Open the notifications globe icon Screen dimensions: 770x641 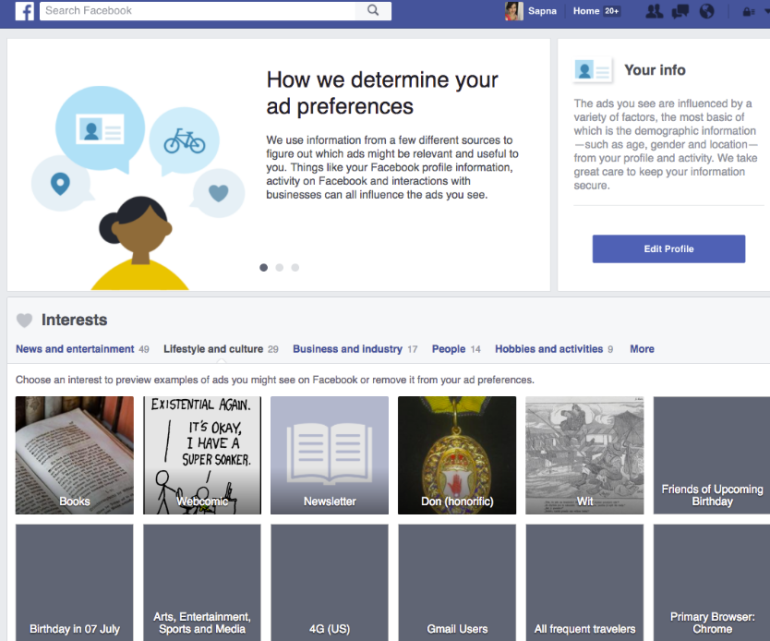(x=707, y=11)
